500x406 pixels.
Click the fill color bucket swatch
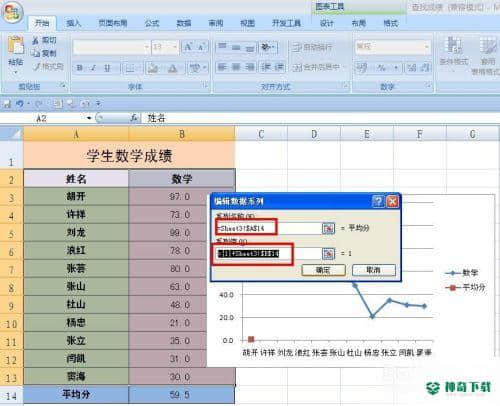153,68
